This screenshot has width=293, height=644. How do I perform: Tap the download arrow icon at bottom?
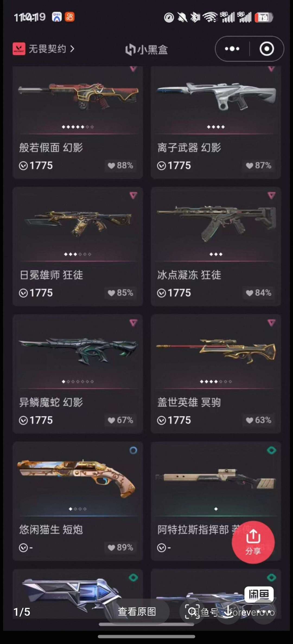(228, 611)
